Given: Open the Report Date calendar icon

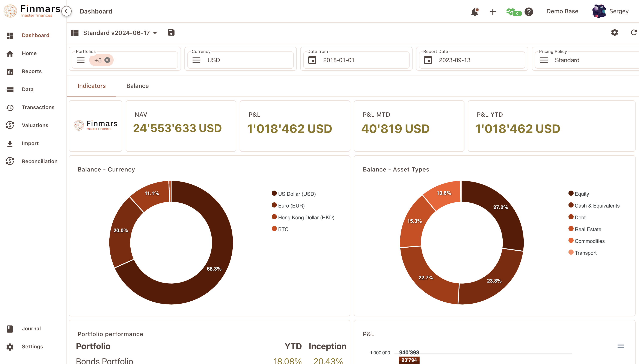Looking at the screenshot, I should point(428,60).
